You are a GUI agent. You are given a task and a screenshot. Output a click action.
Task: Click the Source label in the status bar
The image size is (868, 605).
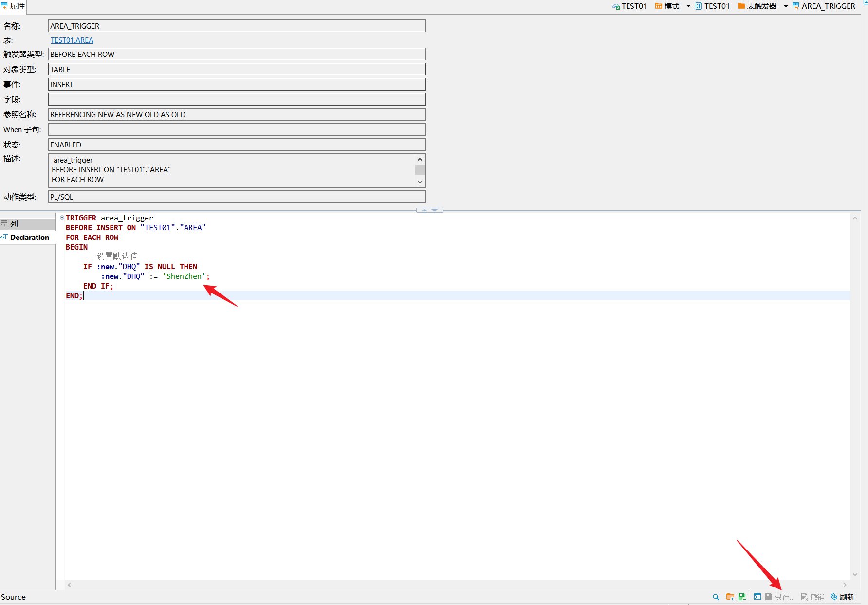click(14, 597)
